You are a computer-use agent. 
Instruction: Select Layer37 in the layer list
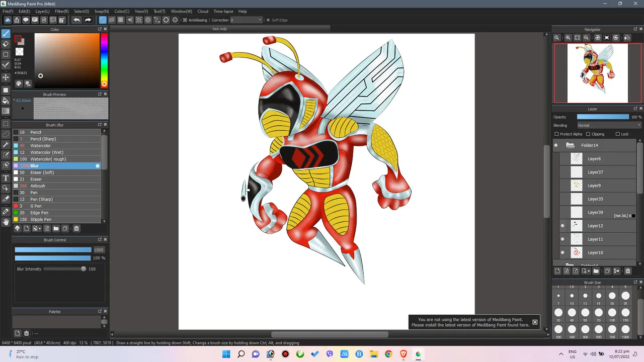pyautogui.click(x=597, y=172)
